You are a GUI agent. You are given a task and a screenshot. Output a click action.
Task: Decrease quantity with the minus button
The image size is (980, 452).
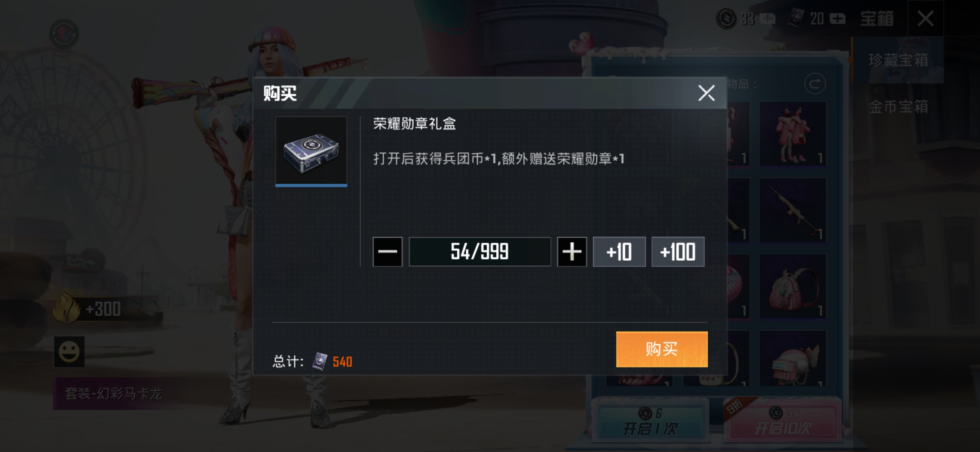tap(387, 252)
